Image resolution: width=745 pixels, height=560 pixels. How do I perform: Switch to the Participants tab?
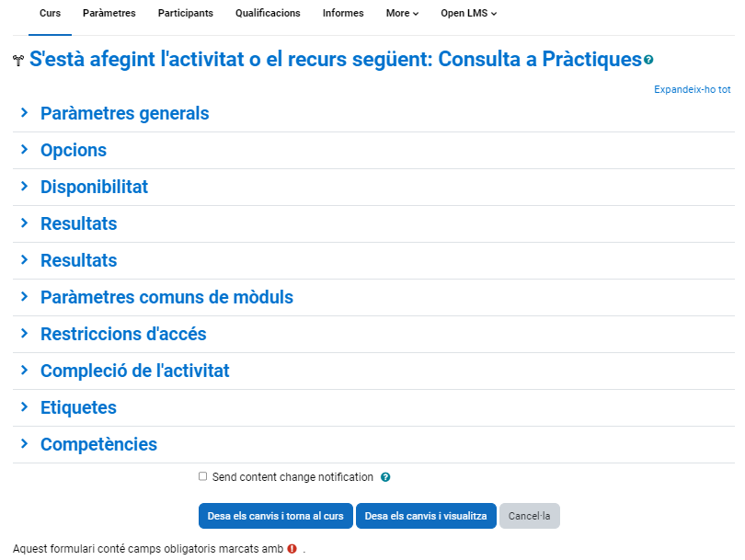[185, 14]
